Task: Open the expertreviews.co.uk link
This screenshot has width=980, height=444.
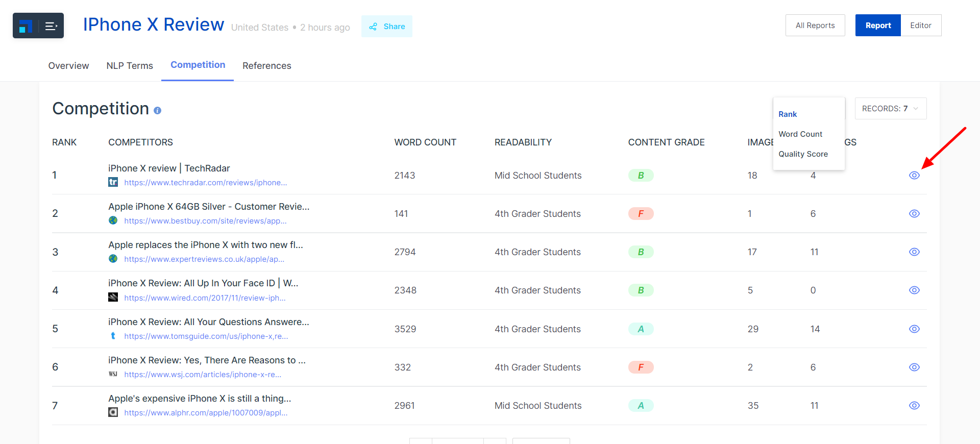Action: click(x=204, y=259)
